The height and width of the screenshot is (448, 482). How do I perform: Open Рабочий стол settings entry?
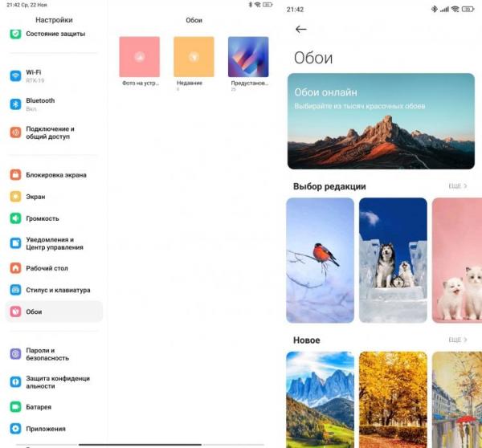[54, 268]
